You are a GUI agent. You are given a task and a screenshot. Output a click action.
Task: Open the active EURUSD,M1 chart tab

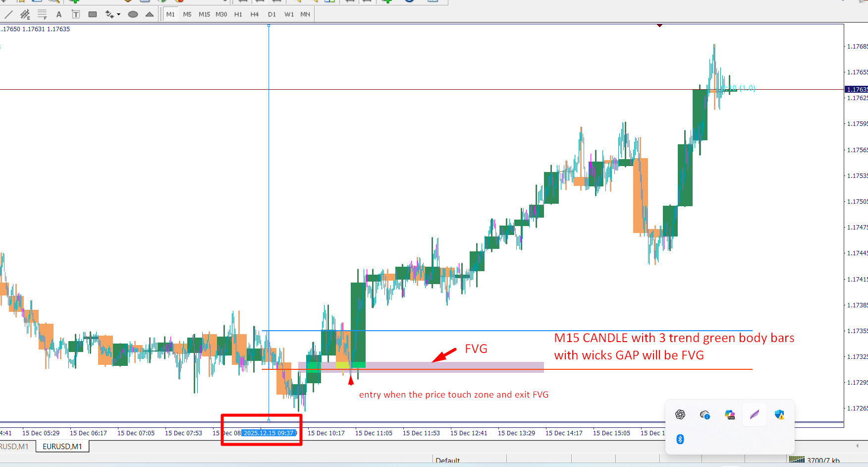(62, 446)
